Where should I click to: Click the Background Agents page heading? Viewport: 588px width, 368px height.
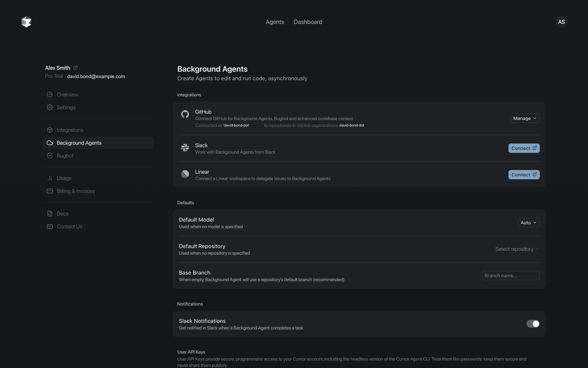pos(213,69)
